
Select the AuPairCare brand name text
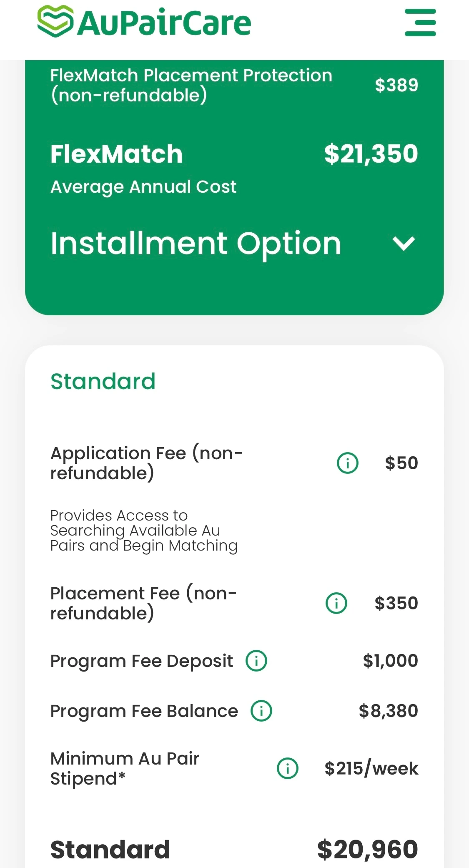165,23
